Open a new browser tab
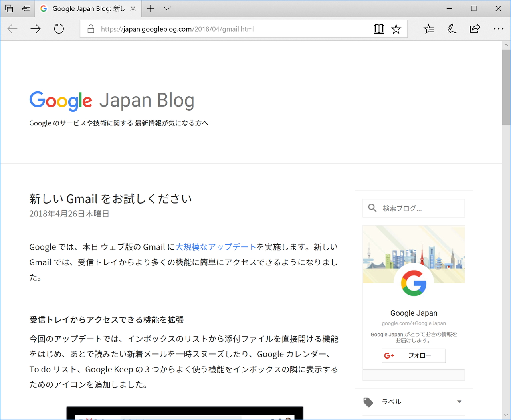 click(x=151, y=8)
